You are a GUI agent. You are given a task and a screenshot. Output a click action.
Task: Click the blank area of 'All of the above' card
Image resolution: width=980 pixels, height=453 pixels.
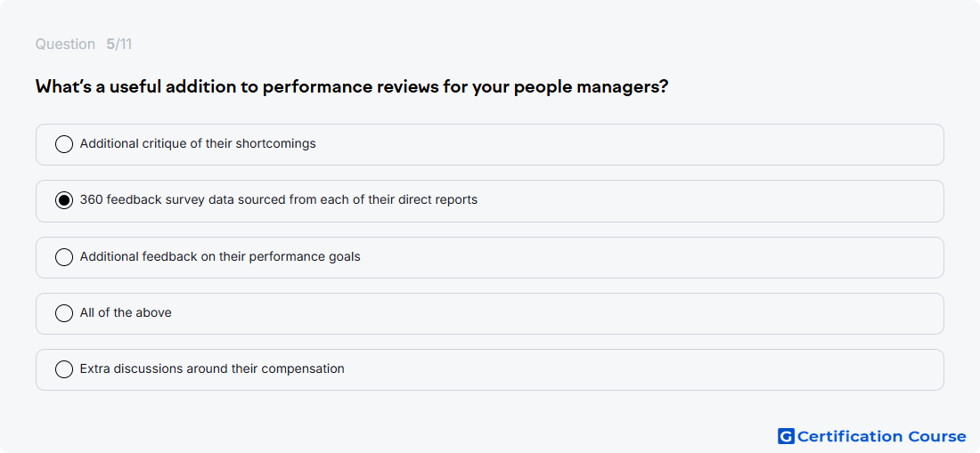[556, 313]
